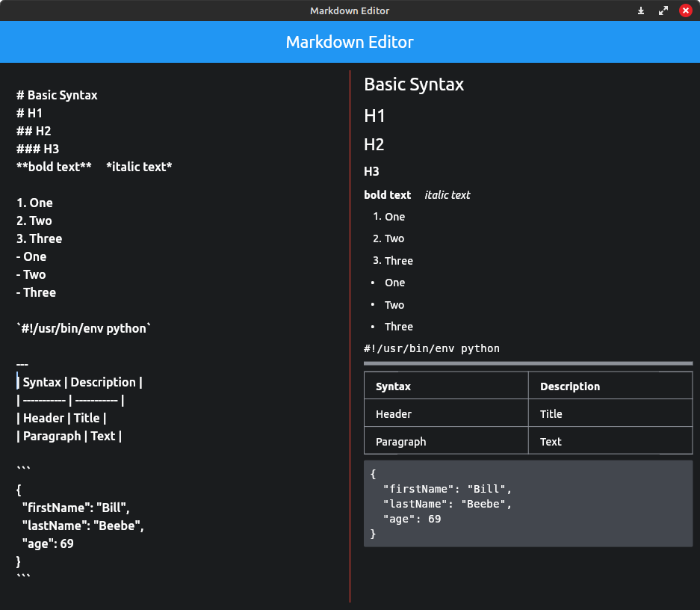Click '"age": 69' in editor pane
Viewport: 700px width, 610px height.
[48, 543]
